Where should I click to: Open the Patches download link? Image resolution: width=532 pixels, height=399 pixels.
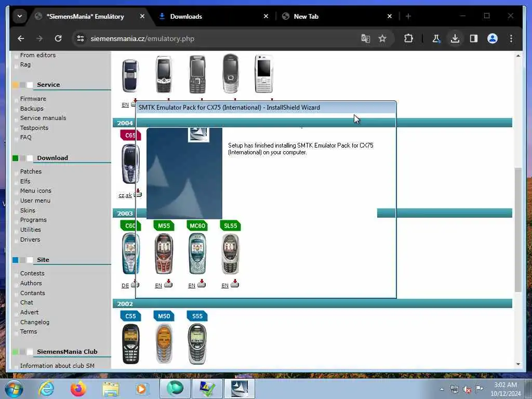[x=31, y=171]
